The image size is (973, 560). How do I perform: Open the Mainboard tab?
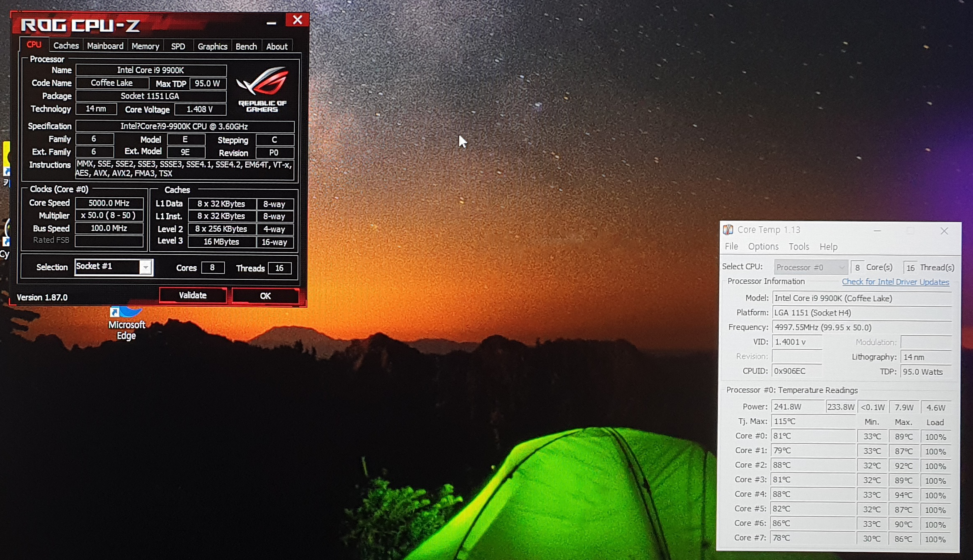pyautogui.click(x=105, y=46)
